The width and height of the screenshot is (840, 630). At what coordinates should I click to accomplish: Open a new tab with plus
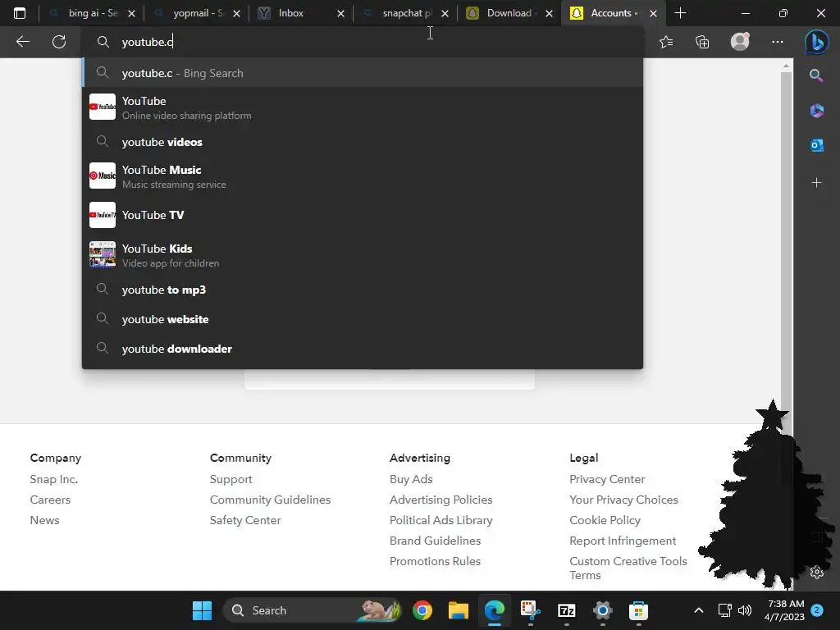click(x=680, y=13)
